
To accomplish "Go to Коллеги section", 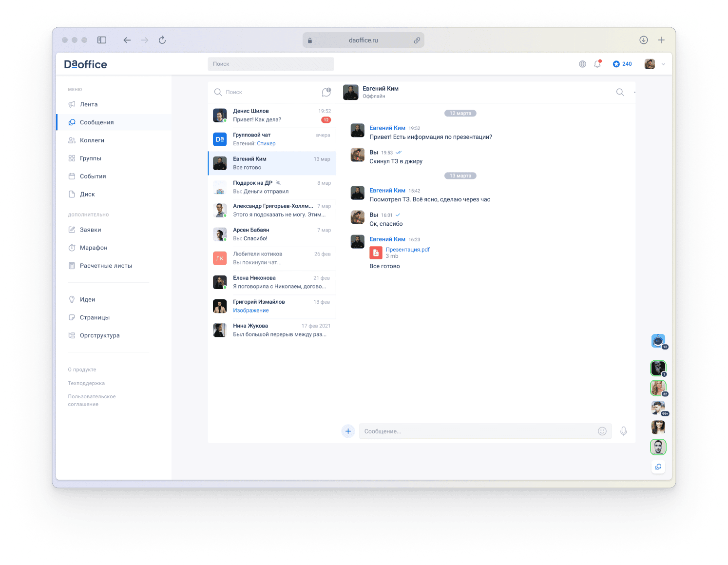I will [x=92, y=140].
